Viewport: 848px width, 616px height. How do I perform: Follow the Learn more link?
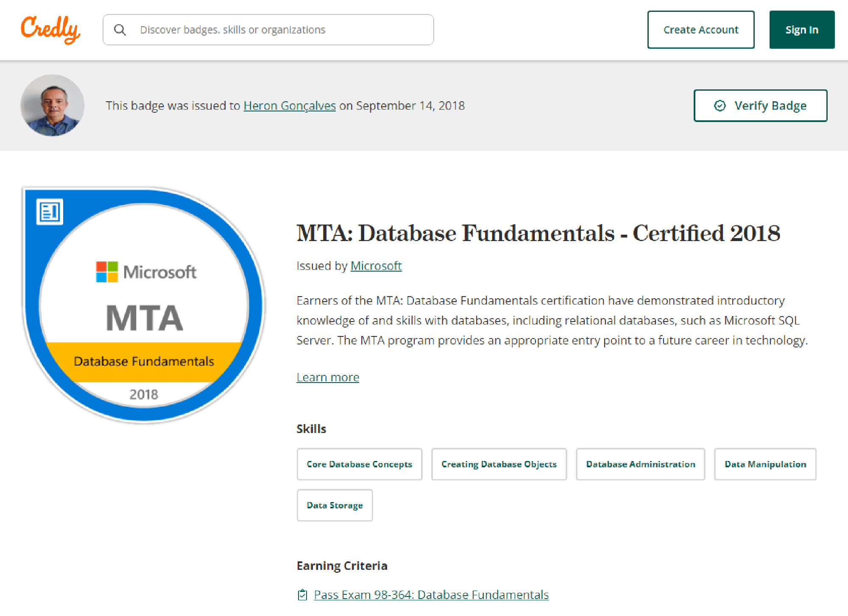pyautogui.click(x=328, y=377)
